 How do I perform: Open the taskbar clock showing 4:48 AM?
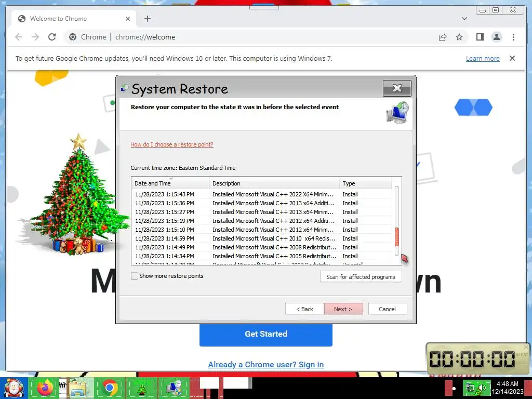(508, 388)
